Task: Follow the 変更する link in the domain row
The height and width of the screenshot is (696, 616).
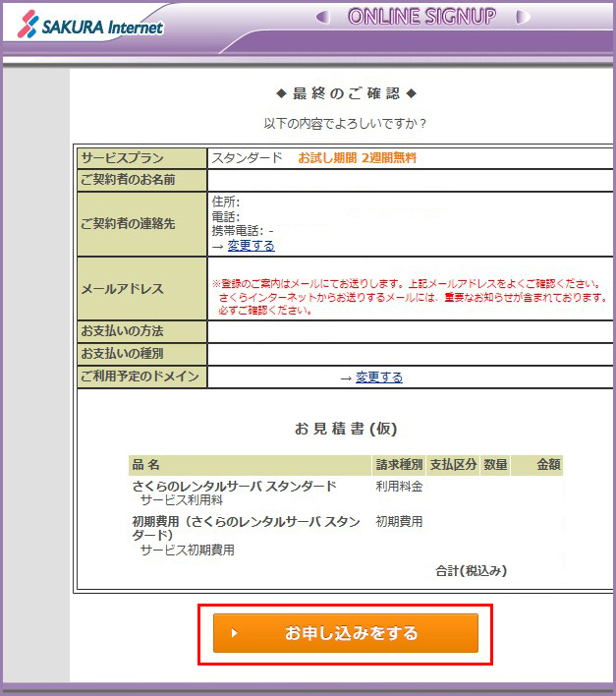Action: point(378,377)
